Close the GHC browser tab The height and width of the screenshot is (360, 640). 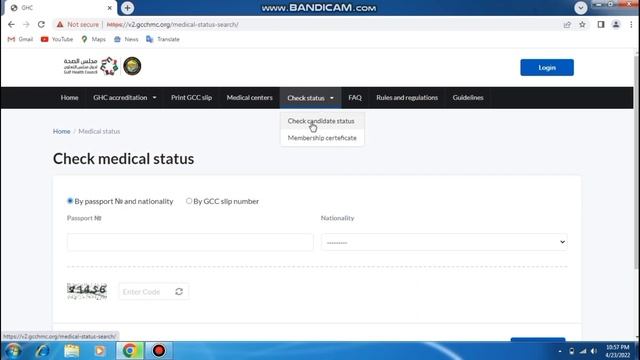109,8
